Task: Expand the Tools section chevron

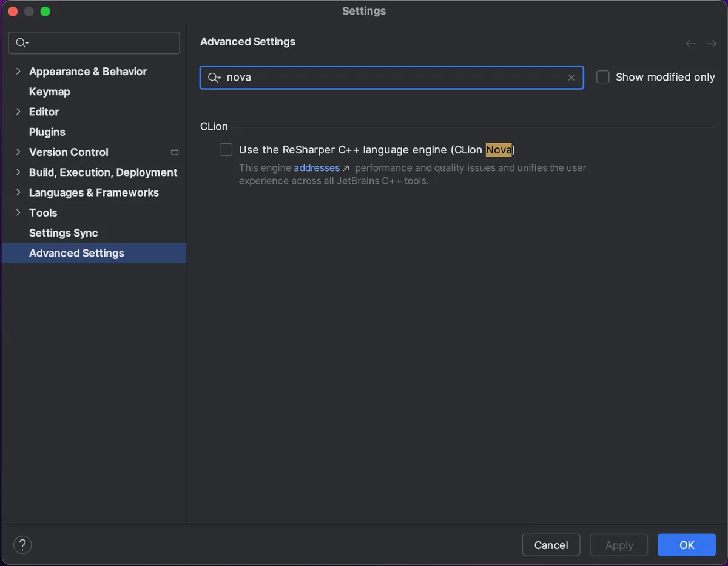Action: click(x=18, y=212)
